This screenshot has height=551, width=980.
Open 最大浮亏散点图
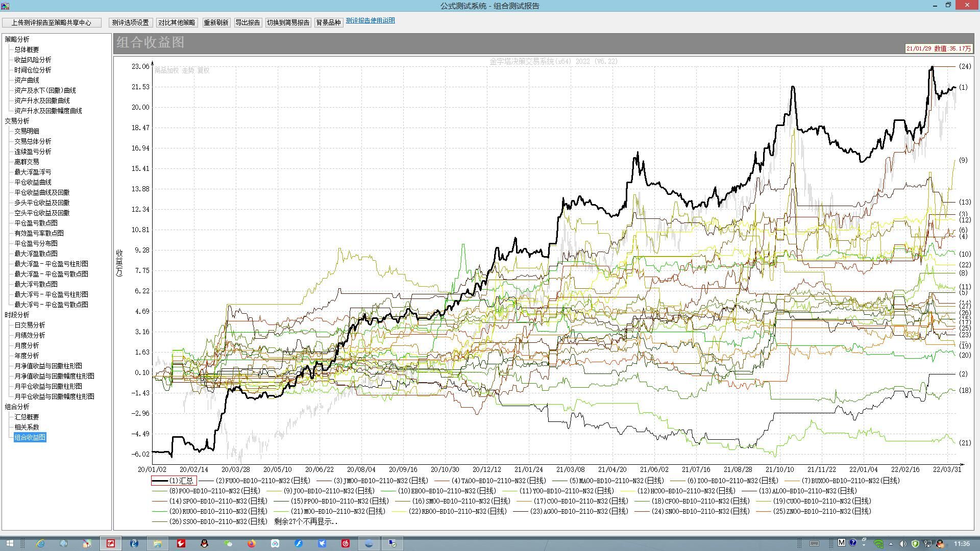click(36, 284)
